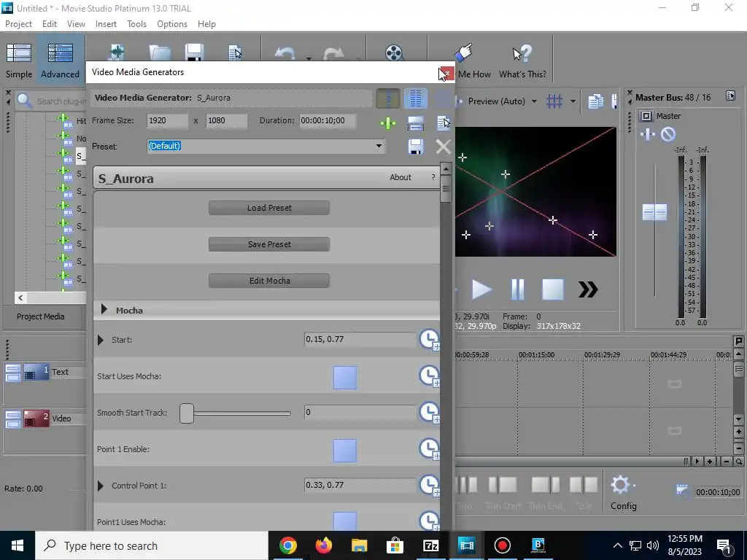The image size is (747, 560).
Task: Open the Insert menu
Action: click(106, 24)
